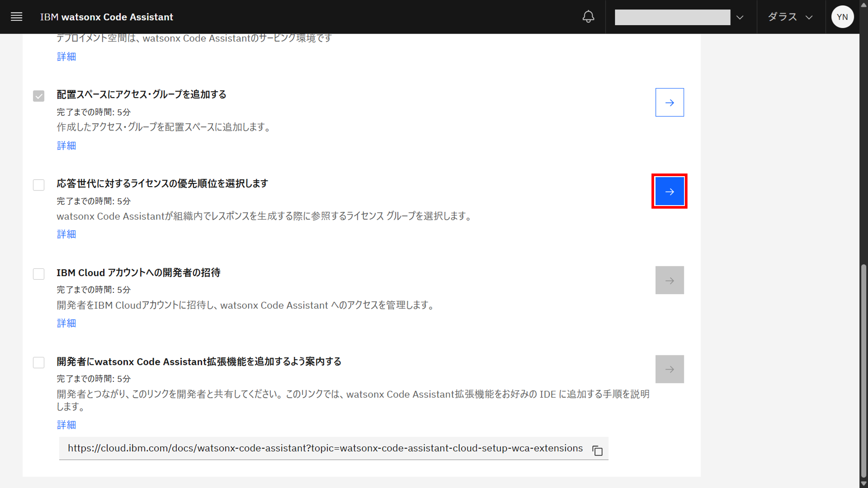
Task: Open 詳細 link under license priority step
Action: (66, 234)
